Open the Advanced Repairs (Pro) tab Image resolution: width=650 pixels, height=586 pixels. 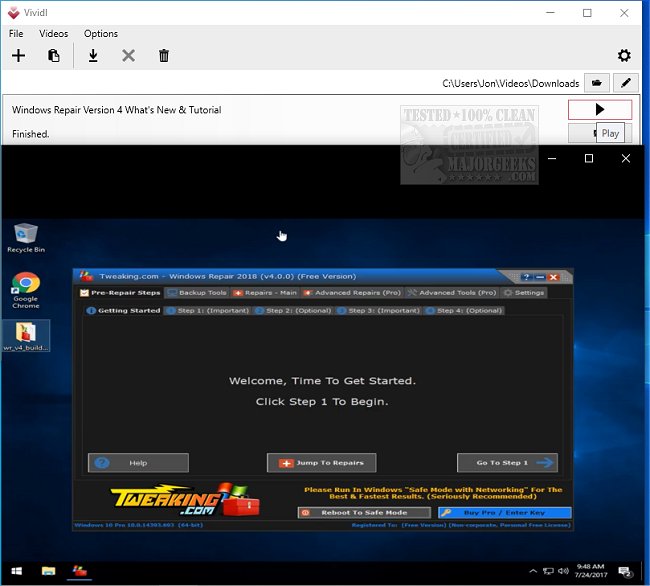353,293
